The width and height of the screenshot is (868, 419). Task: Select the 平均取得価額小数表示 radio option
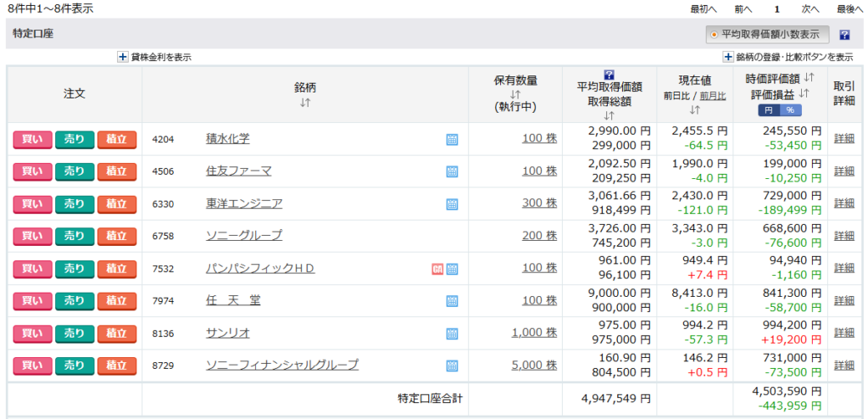point(713,35)
